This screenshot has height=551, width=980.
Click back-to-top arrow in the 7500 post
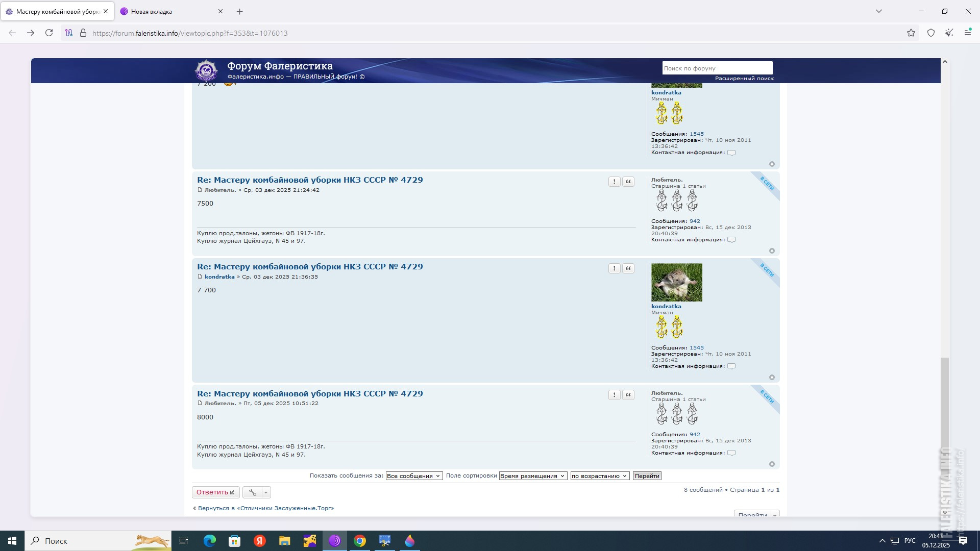pos(772,251)
